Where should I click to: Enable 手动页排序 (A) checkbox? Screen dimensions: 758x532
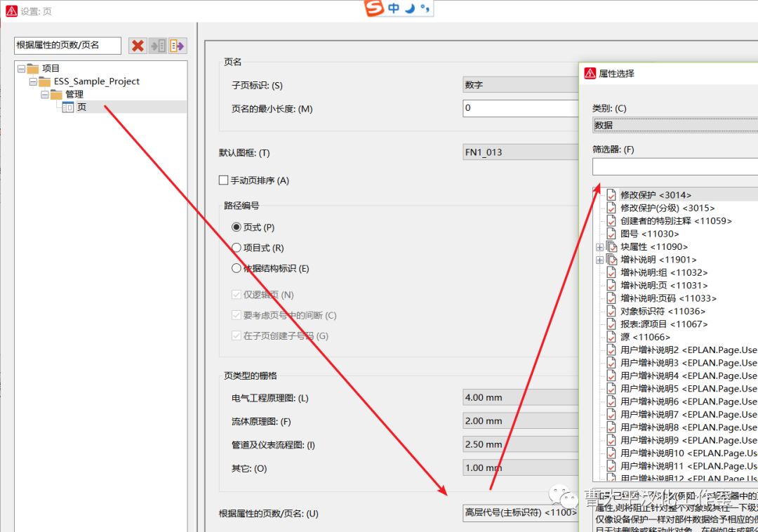(223, 180)
